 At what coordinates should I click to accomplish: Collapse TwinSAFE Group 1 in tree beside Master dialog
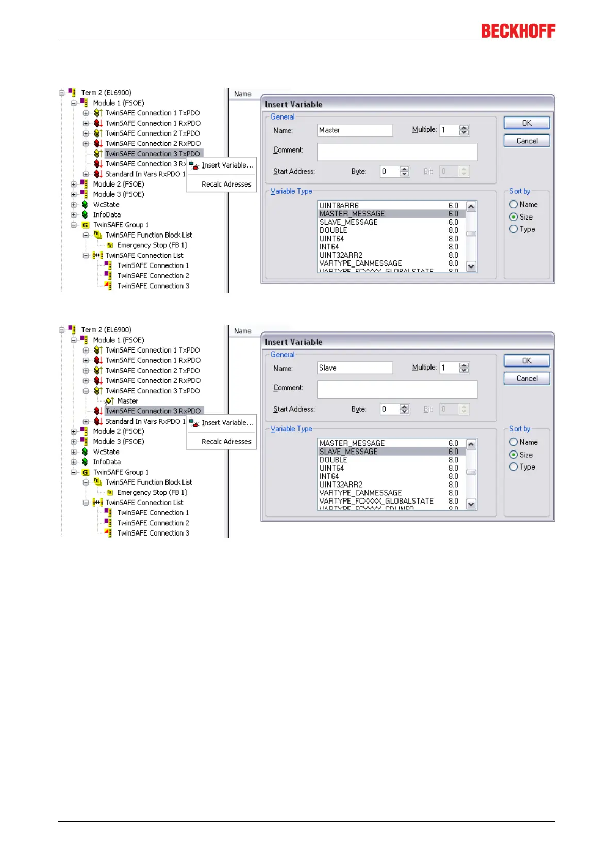click(x=74, y=225)
